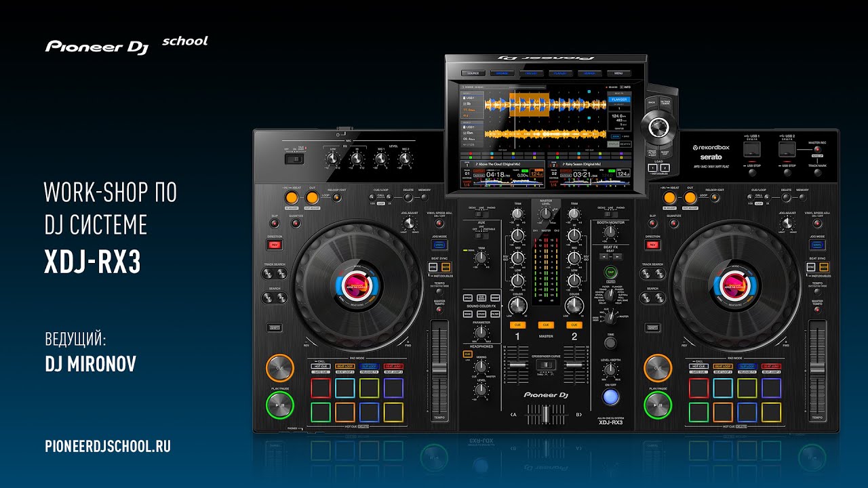868x488 pixels.
Task: Load track to deck 1 with LOAD 1 button
Action: click(x=652, y=167)
